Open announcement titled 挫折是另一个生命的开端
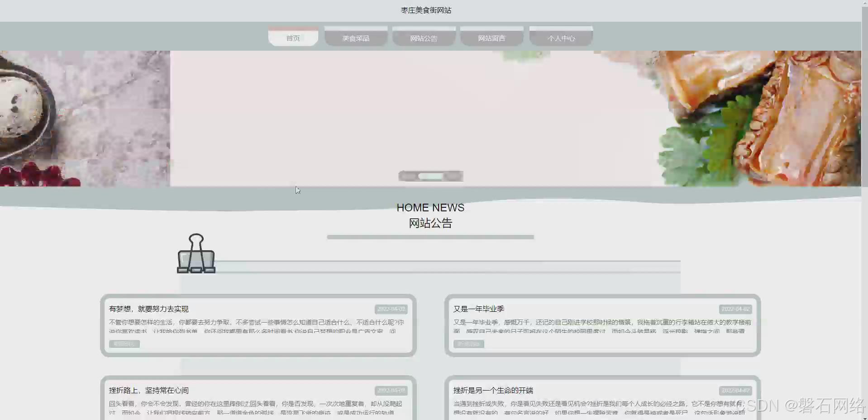Screen dimensions: 868x420 [493, 390]
